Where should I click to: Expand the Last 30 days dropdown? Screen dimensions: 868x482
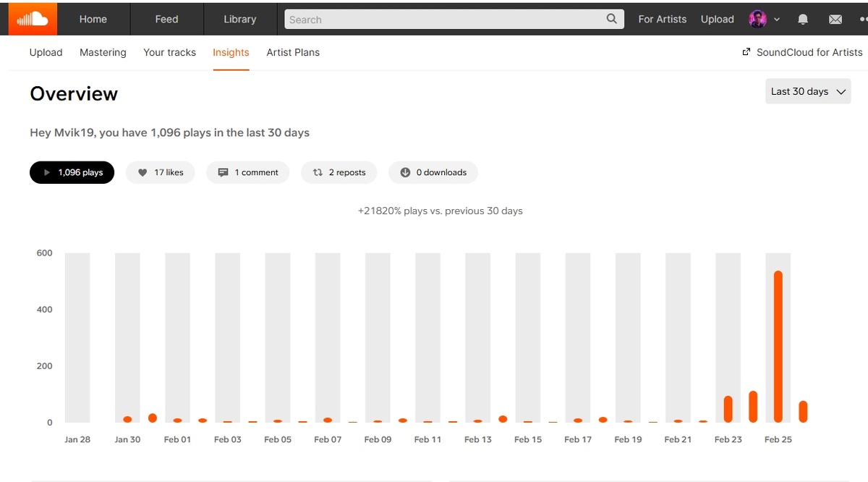(x=808, y=91)
